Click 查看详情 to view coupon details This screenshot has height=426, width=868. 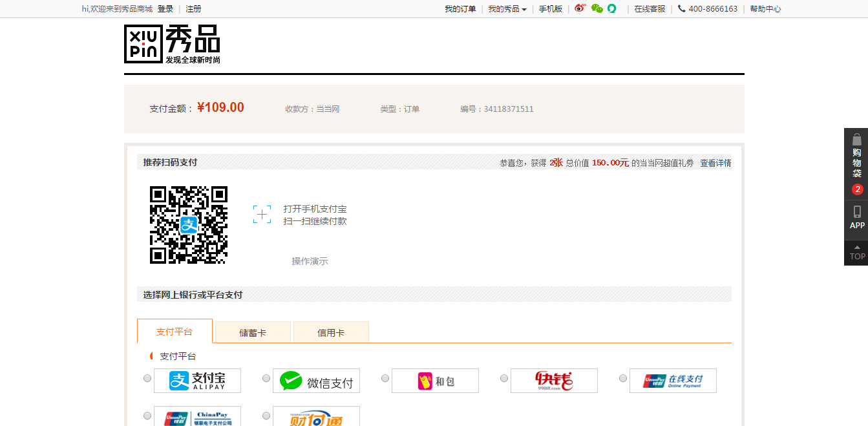pyautogui.click(x=716, y=163)
